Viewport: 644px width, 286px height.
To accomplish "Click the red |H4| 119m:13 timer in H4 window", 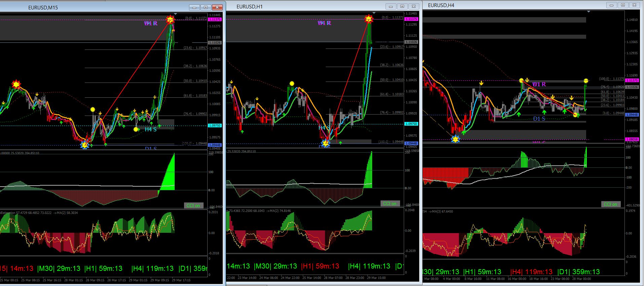I will coord(531,272).
